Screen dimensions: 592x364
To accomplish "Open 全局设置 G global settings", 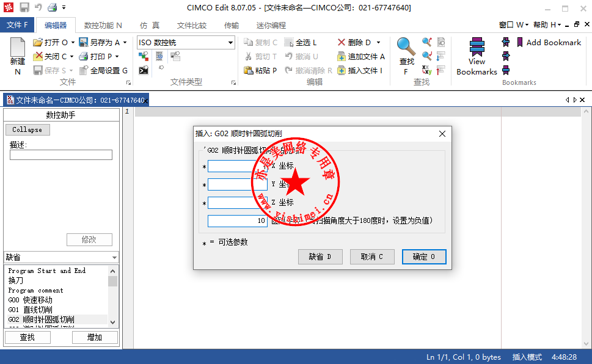I will tap(103, 70).
